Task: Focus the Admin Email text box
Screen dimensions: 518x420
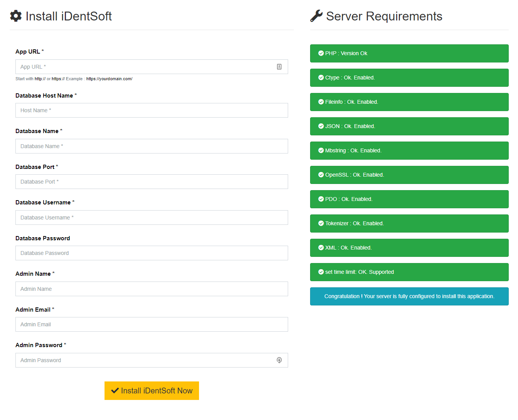Action: tap(152, 324)
